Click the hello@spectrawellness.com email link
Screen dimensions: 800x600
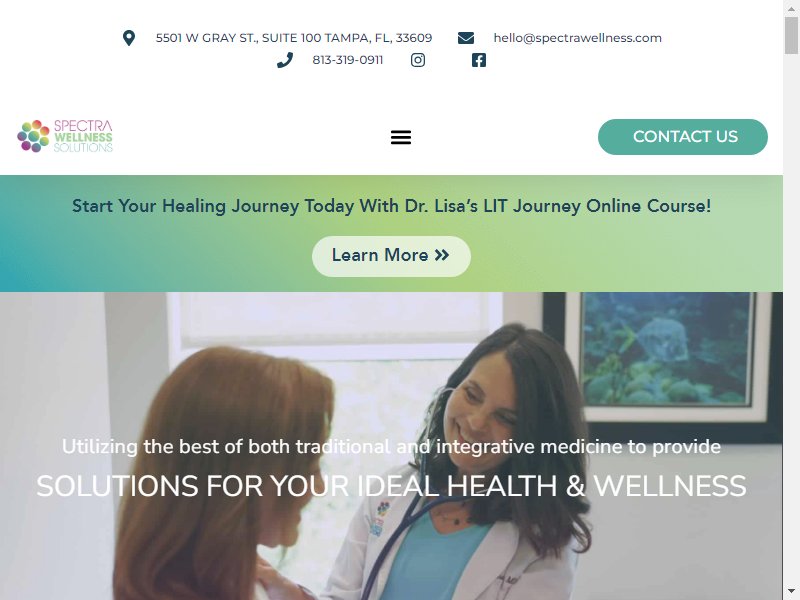(578, 38)
